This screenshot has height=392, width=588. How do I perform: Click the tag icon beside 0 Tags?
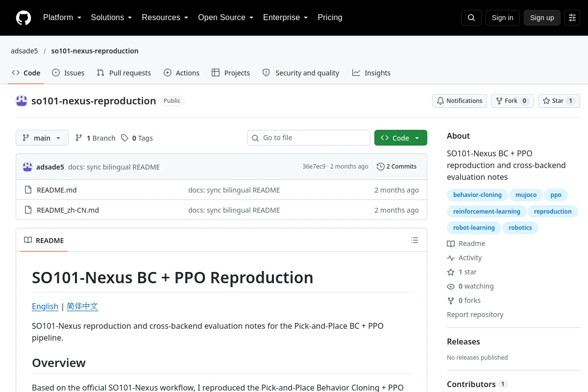[125, 138]
